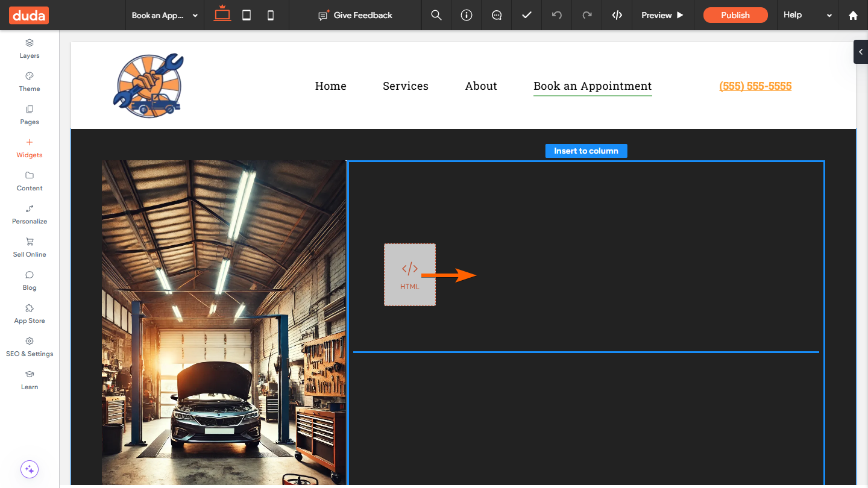Screen dimensions: 868x488
Task: Switch to desktop view icon
Action: pos(222,15)
